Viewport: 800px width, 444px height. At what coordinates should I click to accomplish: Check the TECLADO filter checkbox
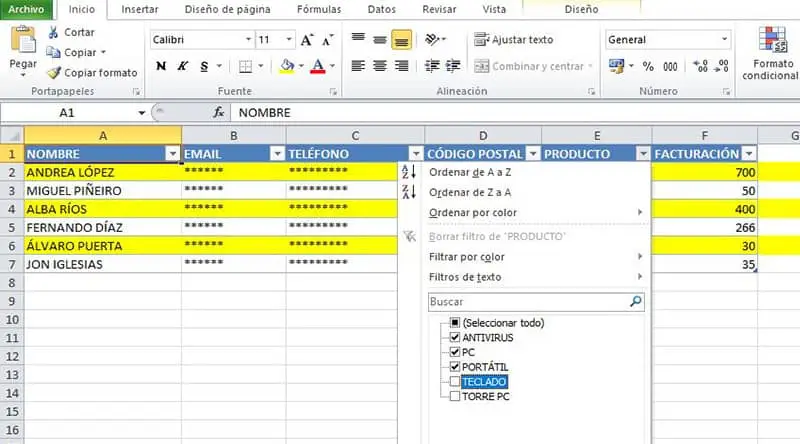click(x=455, y=382)
